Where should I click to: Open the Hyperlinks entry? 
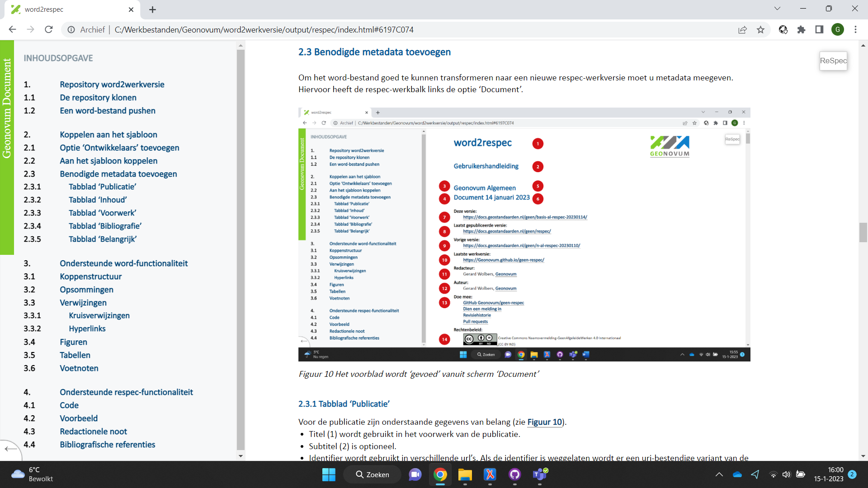87,328
